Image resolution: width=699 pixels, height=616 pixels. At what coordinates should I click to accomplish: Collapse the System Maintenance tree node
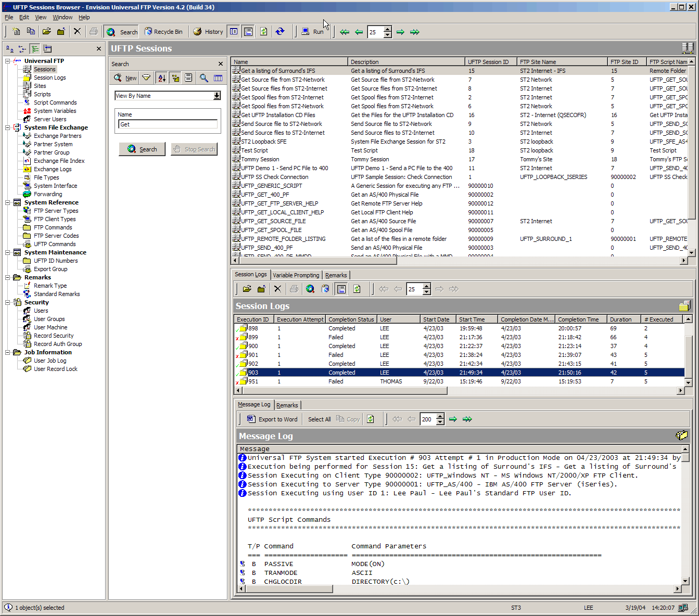tap(8, 252)
